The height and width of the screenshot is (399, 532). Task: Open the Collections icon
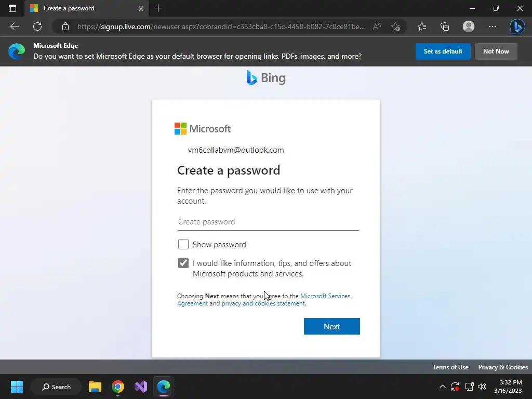[445, 26]
